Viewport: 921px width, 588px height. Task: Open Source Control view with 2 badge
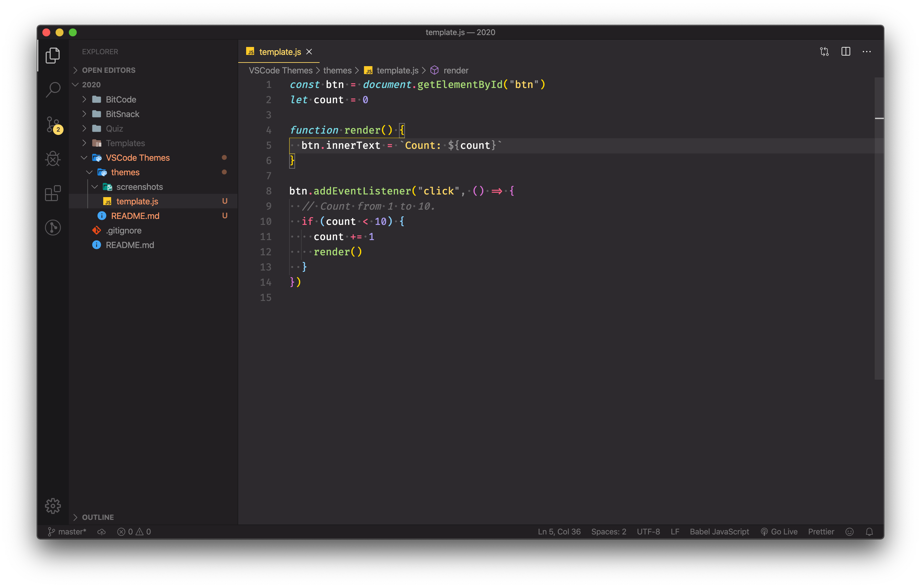pyautogui.click(x=53, y=124)
